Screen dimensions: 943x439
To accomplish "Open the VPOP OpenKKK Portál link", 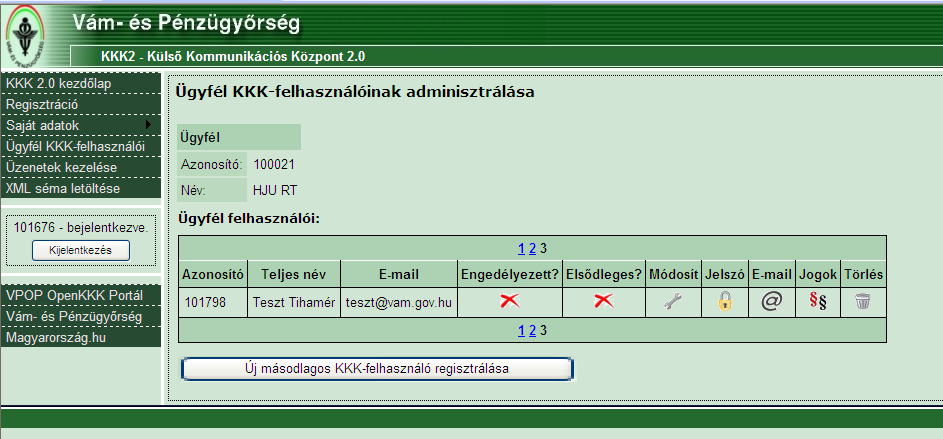I will pyautogui.click(x=81, y=295).
